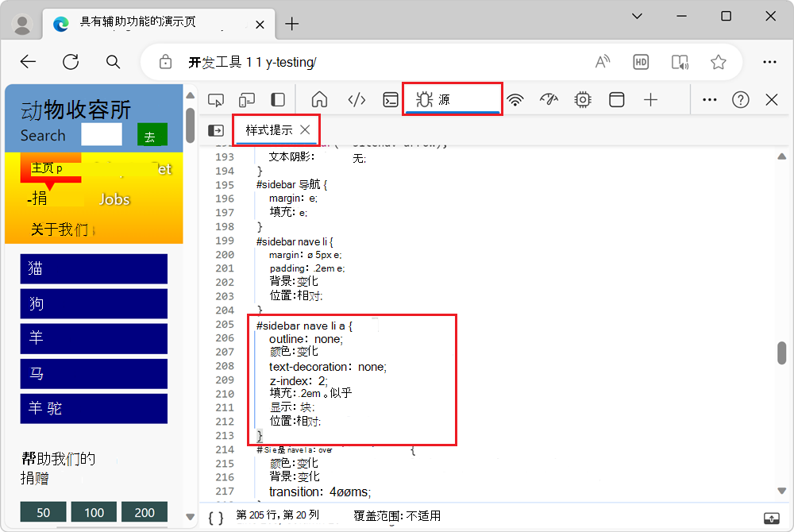Pretty-print source with the {} icon
This screenshot has height=532, width=794.
pos(214,515)
